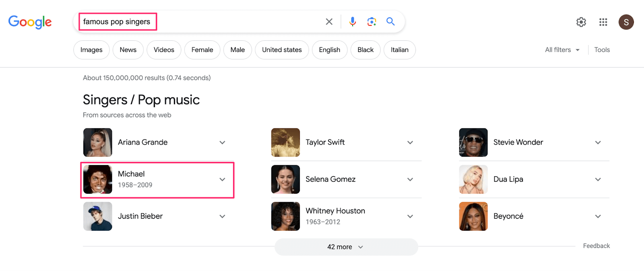The height and width of the screenshot is (271, 644).
Task: Select the Selena Gomez name
Action: tap(330, 179)
